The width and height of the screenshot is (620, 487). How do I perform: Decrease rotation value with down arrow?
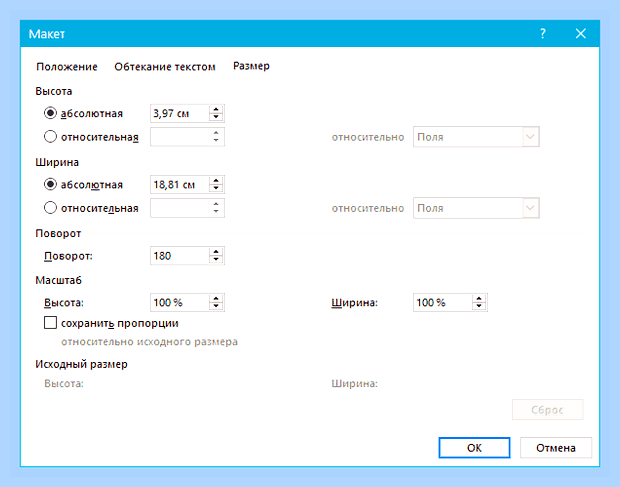pos(216,260)
